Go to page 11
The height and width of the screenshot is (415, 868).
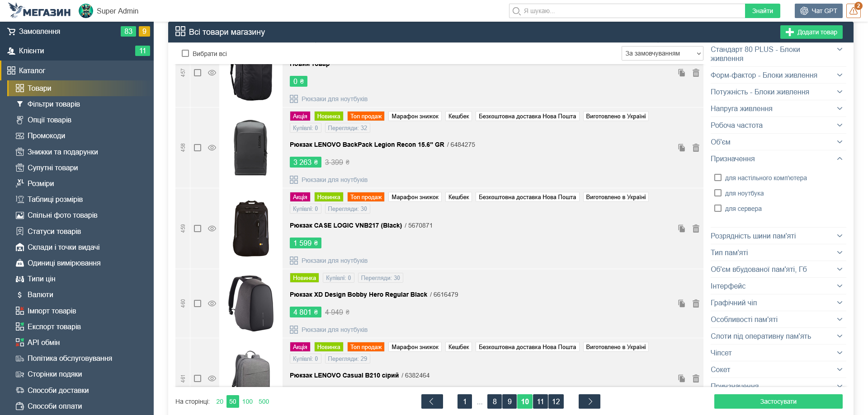pyautogui.click(x=540, y=401)
